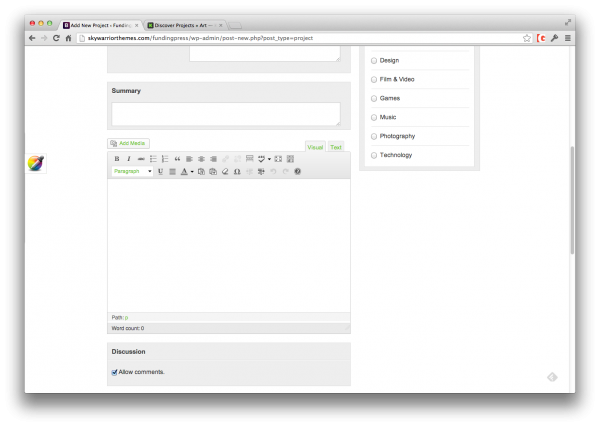Open a new browser tab
The width and height of the screenshot is (600, 427).
point(235,26)
